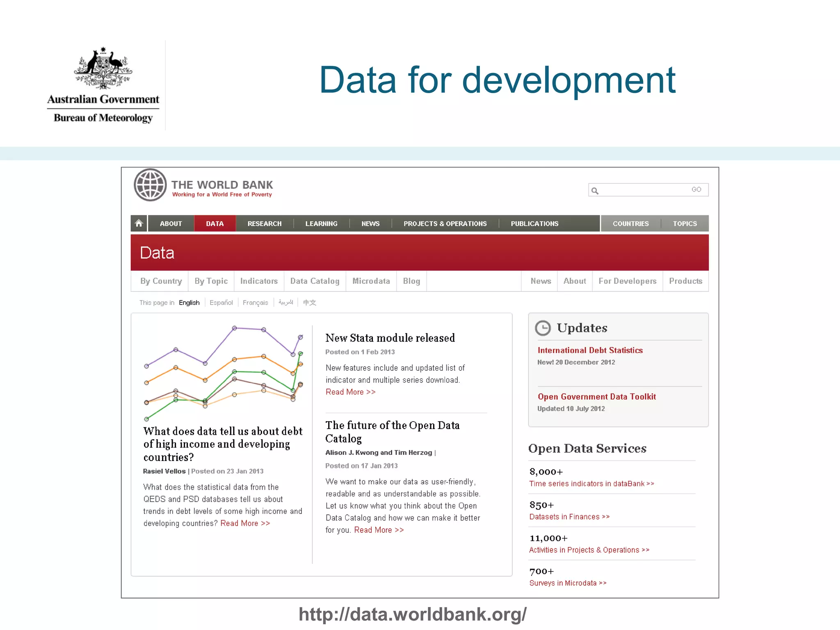Open Activities in Projects & Operations link
Screen dimensions: 840x630
[589, 550]
